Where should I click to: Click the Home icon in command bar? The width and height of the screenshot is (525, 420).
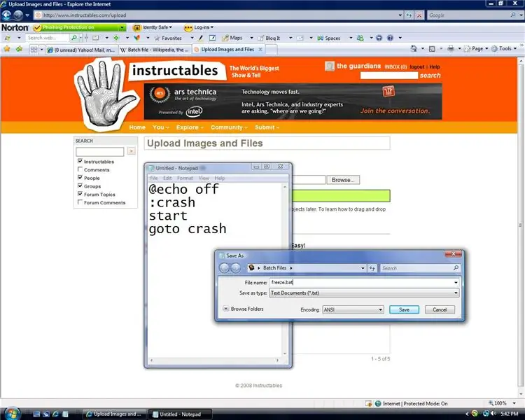[414, 48]
